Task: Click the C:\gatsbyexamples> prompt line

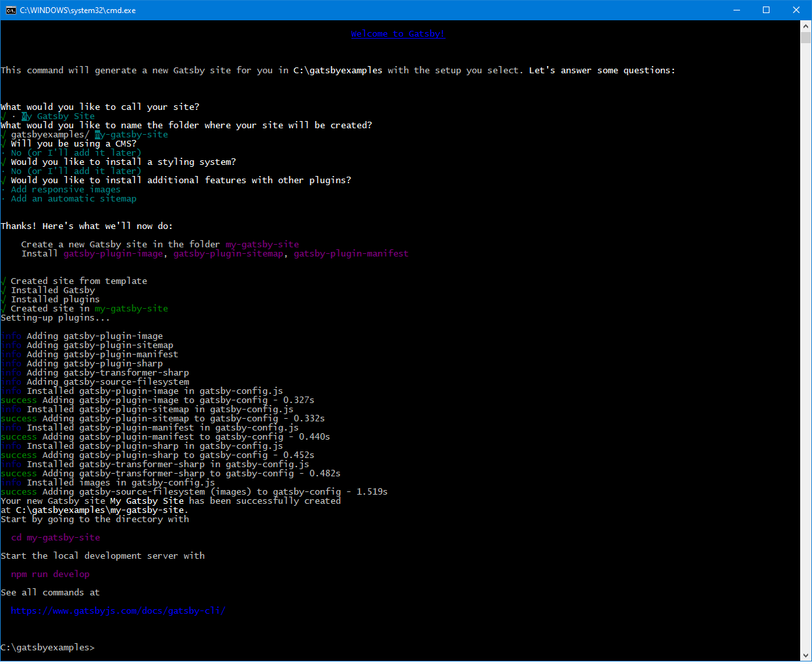Action: (x=48, y=647)
